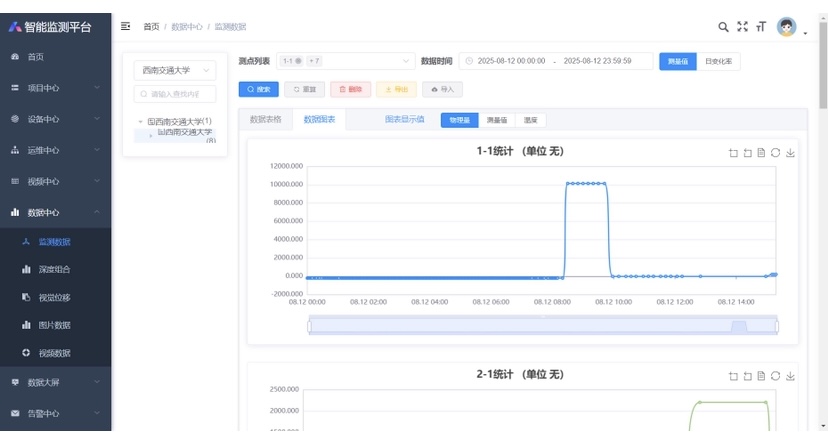This screenshot has height=439, width=828.
Task: Expand 设备中心 in the sidebar
Action: click(55, 119)
